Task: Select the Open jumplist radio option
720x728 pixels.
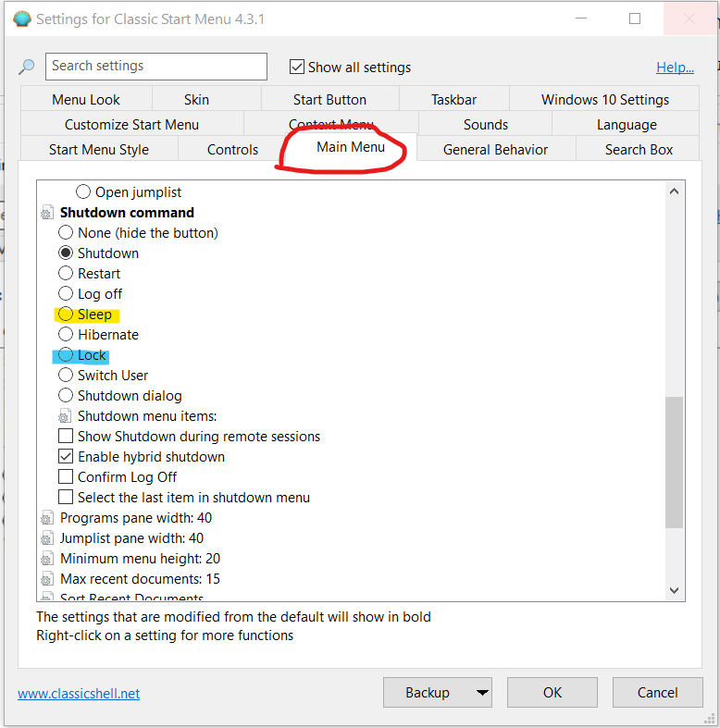Action: tap(83, 191)
